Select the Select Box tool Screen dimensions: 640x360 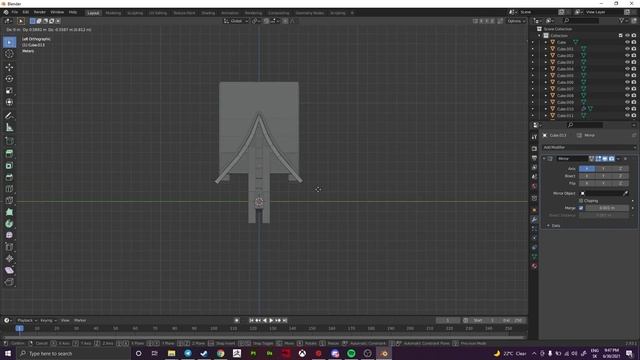(9, 42)
